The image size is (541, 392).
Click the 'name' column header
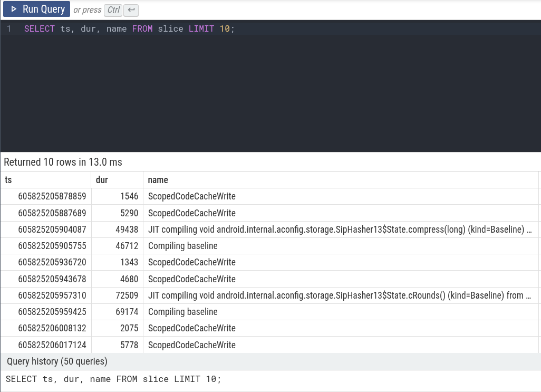[x=158, y=180]
